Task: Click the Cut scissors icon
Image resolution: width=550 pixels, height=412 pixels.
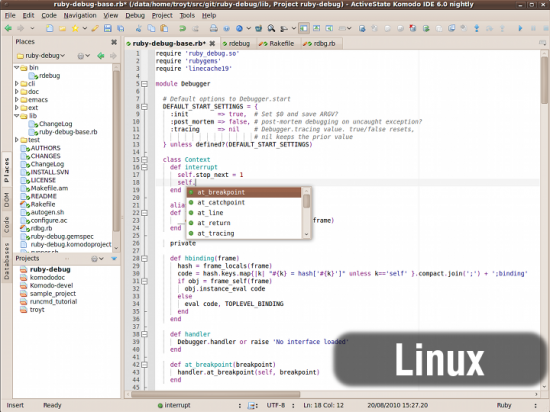Action: tap(139, 28)
